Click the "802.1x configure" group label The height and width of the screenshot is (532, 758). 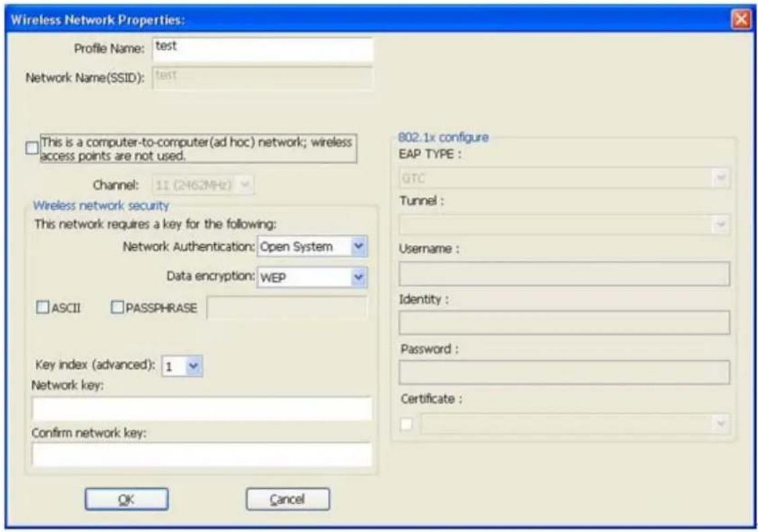[x=444, y=137]
